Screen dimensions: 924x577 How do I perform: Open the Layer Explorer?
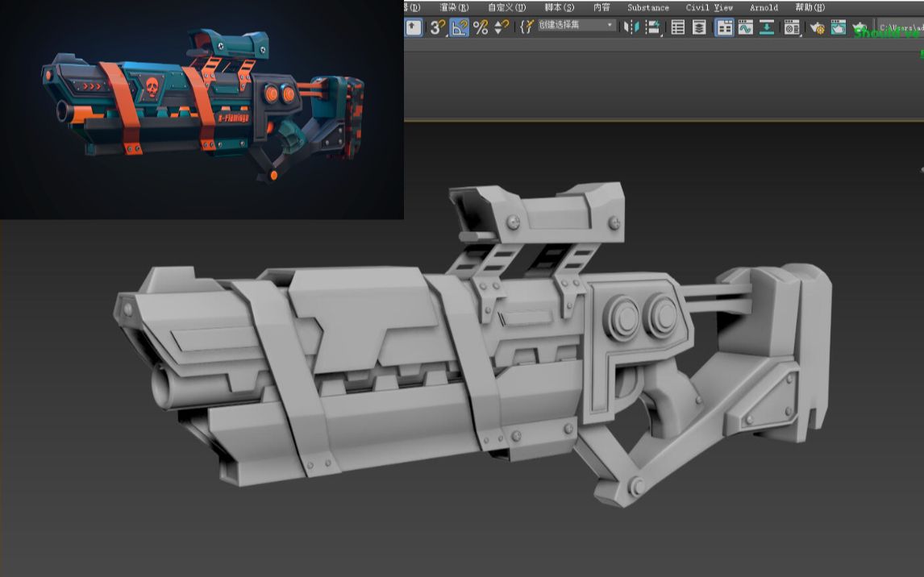(700, 28)
